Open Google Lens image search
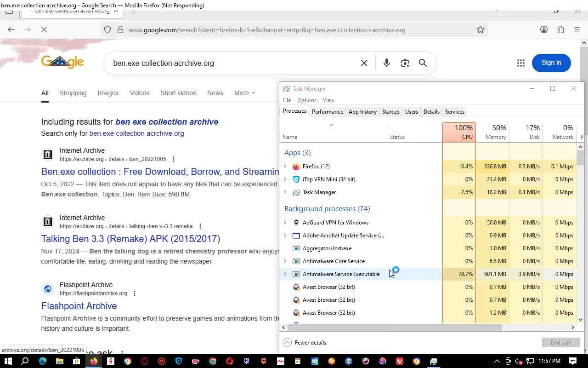The image size is (588, 368). click(x=405, y=63)
